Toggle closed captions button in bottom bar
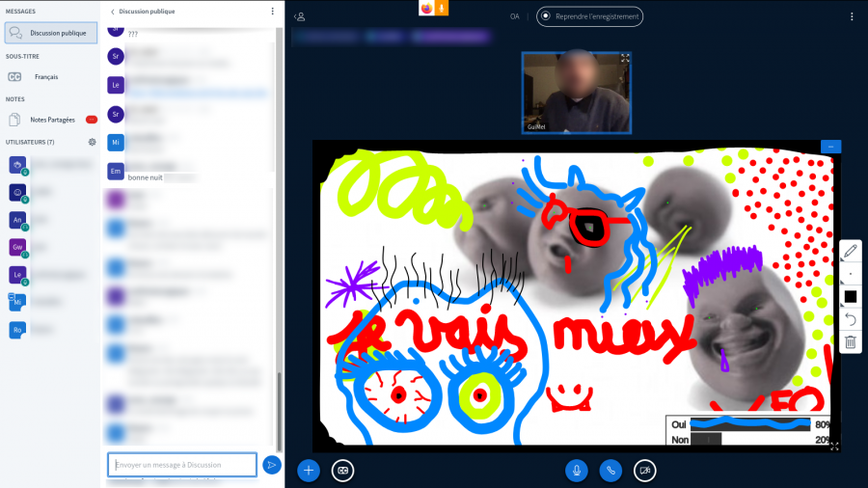Viewport: 868px width, 488px height. pos(342,470)
